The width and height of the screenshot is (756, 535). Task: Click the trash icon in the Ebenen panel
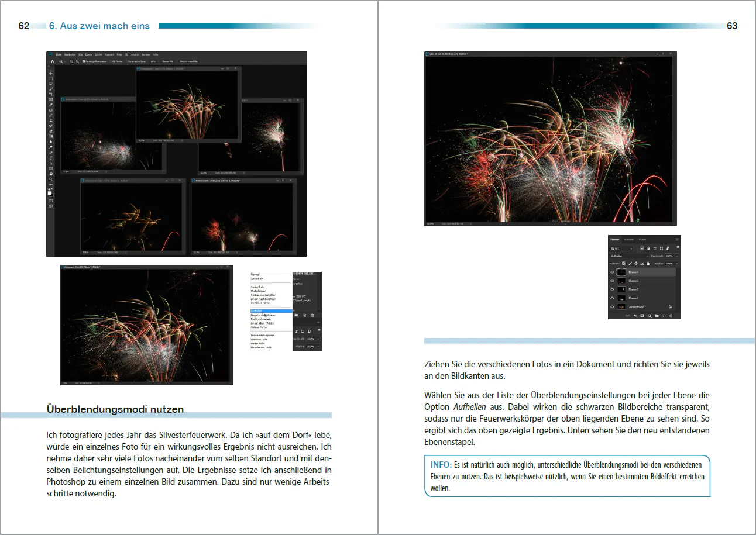[x=671, y=316]
